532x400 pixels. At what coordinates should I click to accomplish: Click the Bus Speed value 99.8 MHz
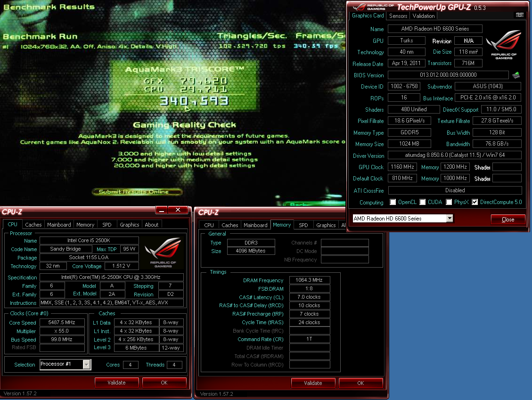point(62,339)
